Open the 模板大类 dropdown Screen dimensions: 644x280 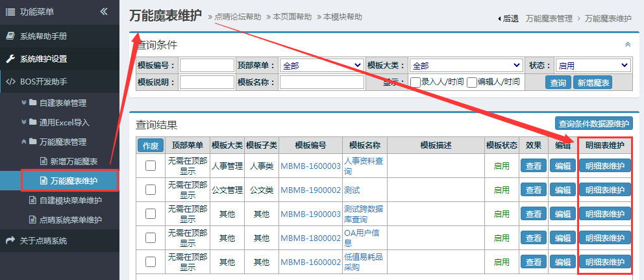pos(466,66)
